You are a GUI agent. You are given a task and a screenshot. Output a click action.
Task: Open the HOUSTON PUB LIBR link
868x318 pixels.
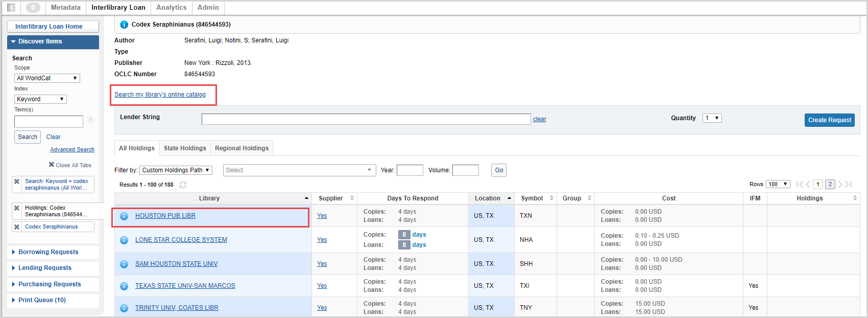(x=165, y=216)
